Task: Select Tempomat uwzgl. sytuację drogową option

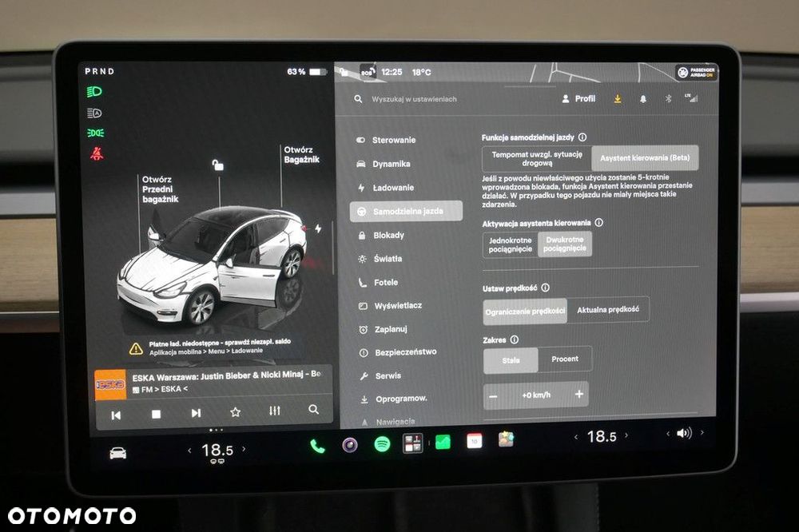Action: point(537,158)
